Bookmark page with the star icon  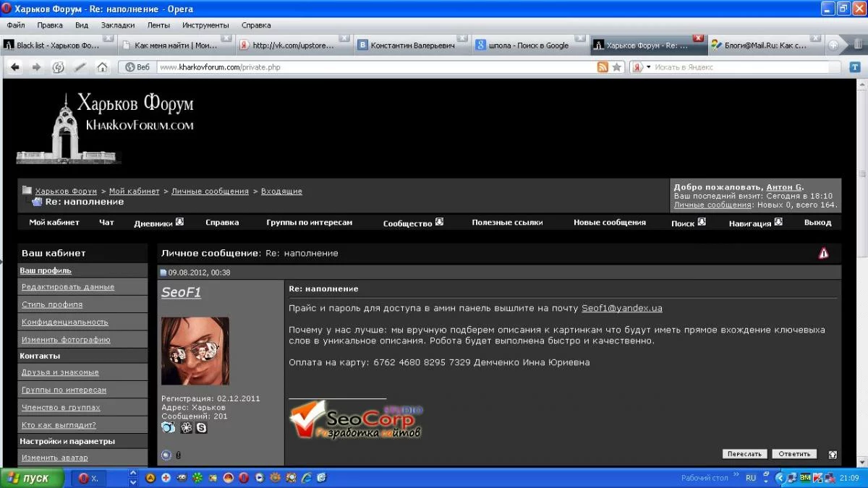coord(617,67)
